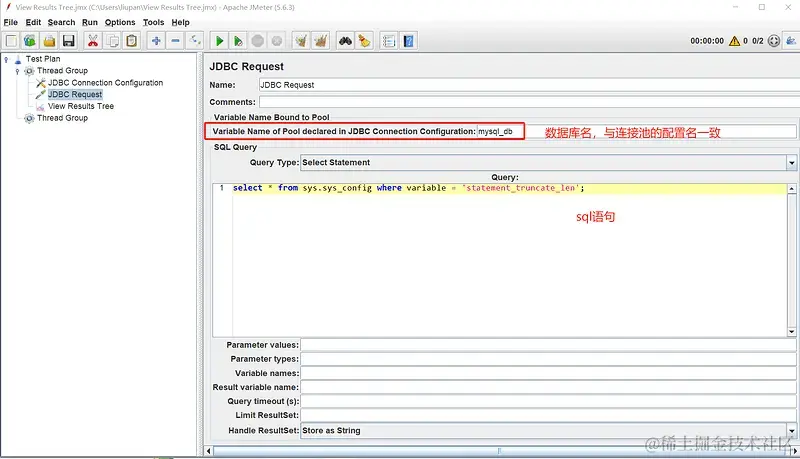Viewport: 800px width, 459px height.
Task: Click the Query timeout field
Action: coord(548,401)
